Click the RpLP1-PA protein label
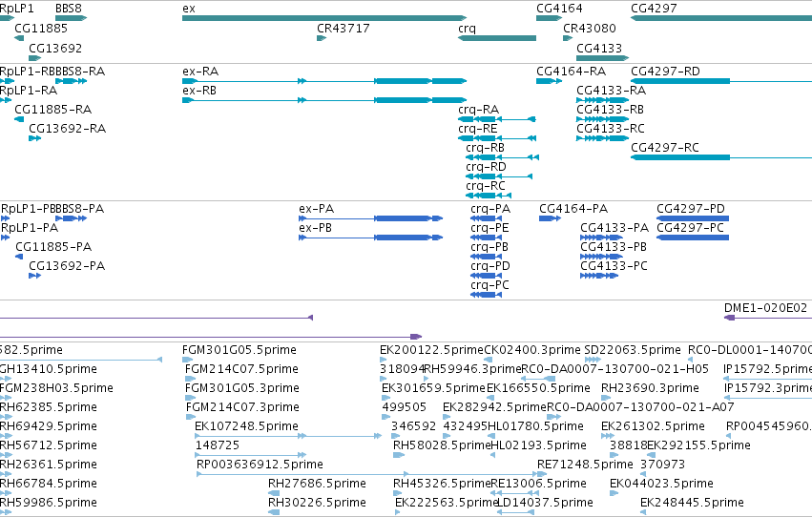Screen dimensions: 812x517 [30, 228]
